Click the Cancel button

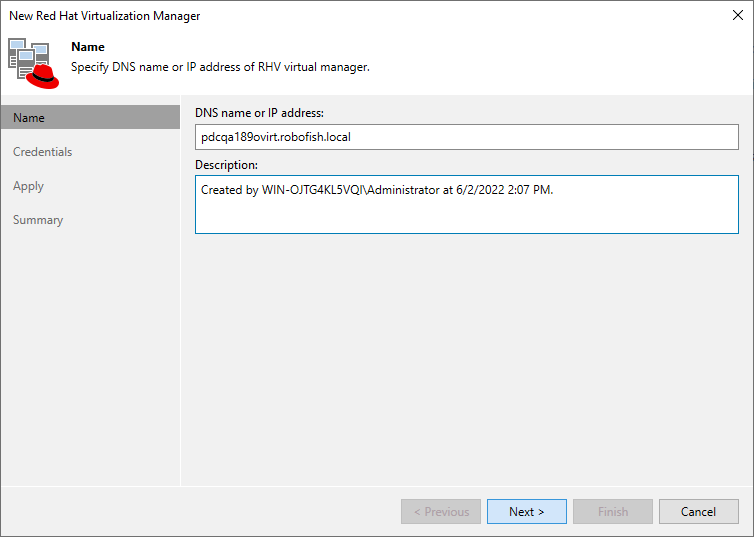pos(698,512)
